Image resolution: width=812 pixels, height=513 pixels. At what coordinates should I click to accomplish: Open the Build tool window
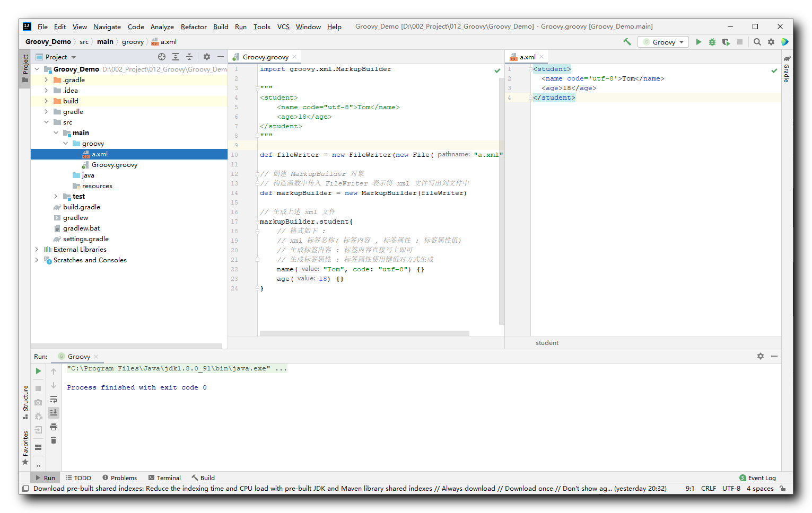point(203,478)
